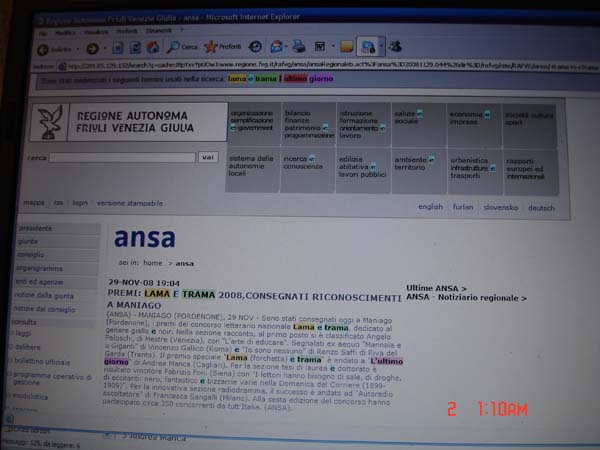The image size is (600, 450).
Task: Open organizzazione semplificazione e-government section
Action: pos(253,124)
